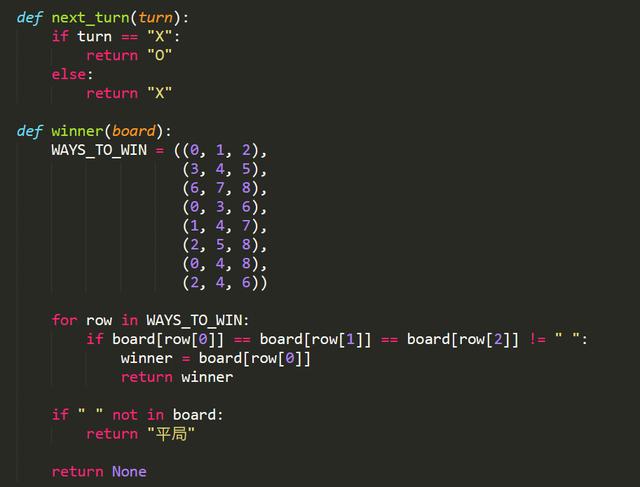Click the tuple (0, 3, 6)
Image resolution: width=640 pixels, height=487 pixels.
220,207
